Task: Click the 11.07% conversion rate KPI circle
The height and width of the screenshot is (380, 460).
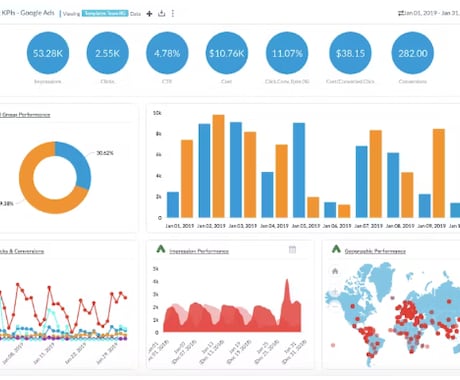Action: click(x=287, y=53)
